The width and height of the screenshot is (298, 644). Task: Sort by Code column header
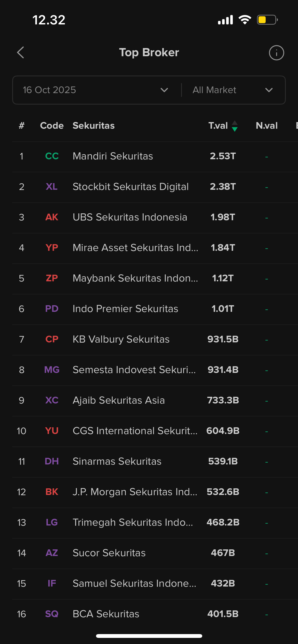coord(52,126)
